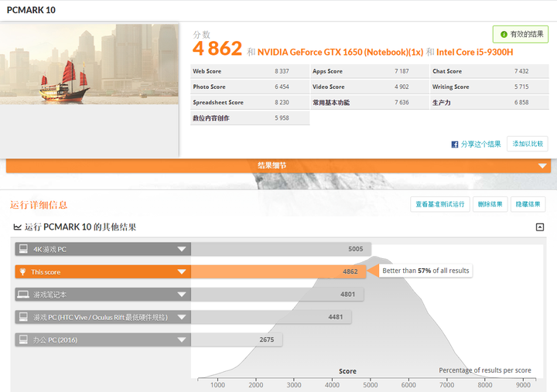Open NVIDIA GeForce GTX 1650 (Notebook) link
The height and width of the screenshot is (392, 557).
click(x=340, y=53)
